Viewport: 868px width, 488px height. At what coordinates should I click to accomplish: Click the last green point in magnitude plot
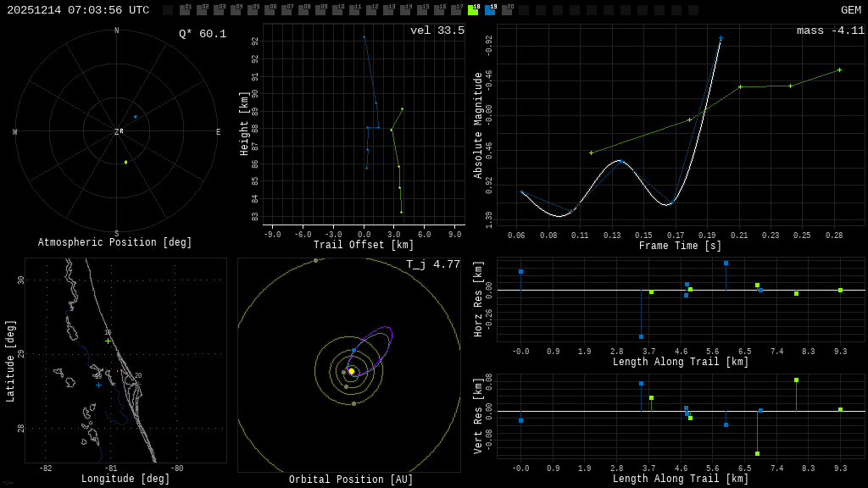pos(840,70)
